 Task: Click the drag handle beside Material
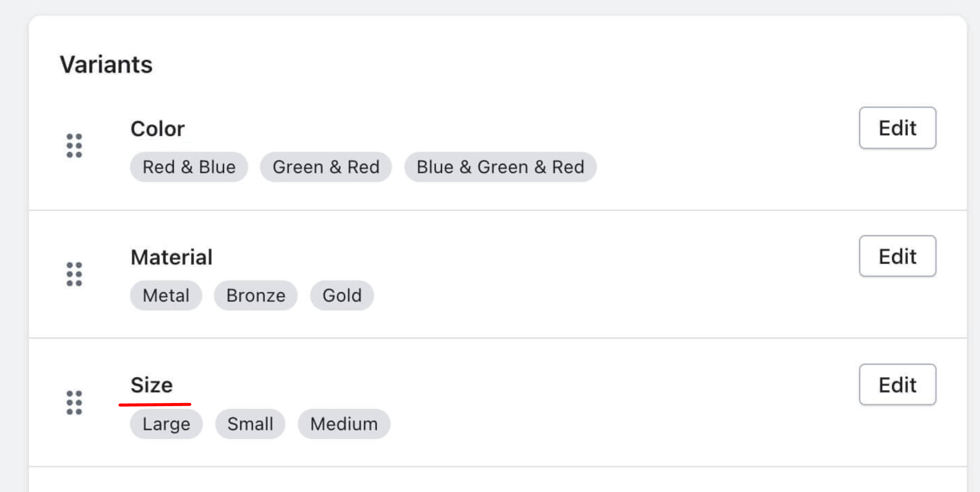click(x=75, y=274)
